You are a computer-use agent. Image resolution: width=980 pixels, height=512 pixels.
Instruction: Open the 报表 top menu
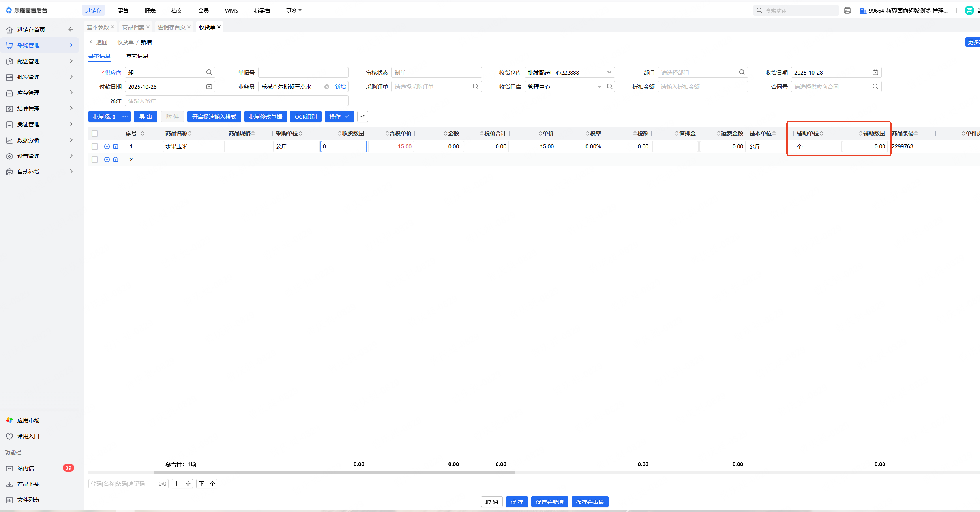click(150, 11)
